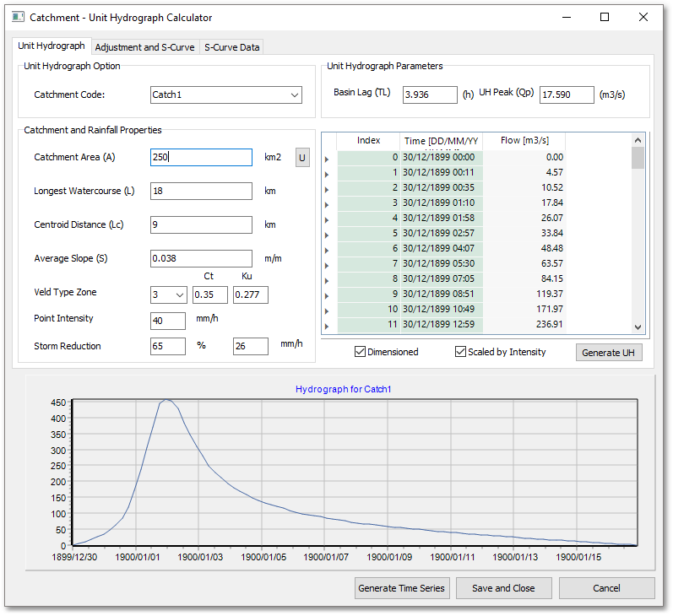Image resolution: width=673 pixels, height=616 pixels.
Task: Click the Flow [m3/s] column header
Action: click(524, 141)
